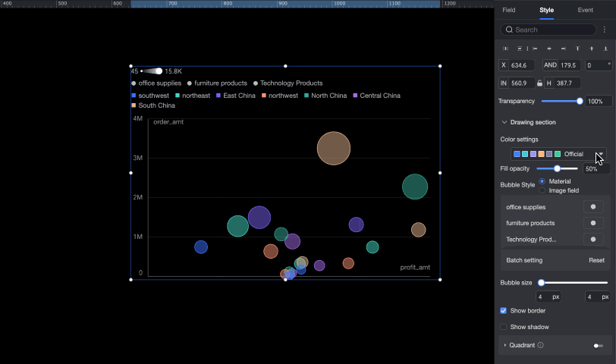Image resolution: width=616 pixels, height=364 pixels.
Task: Click the horizontal distribute spacing icon
Action: [x=505, y=49]
